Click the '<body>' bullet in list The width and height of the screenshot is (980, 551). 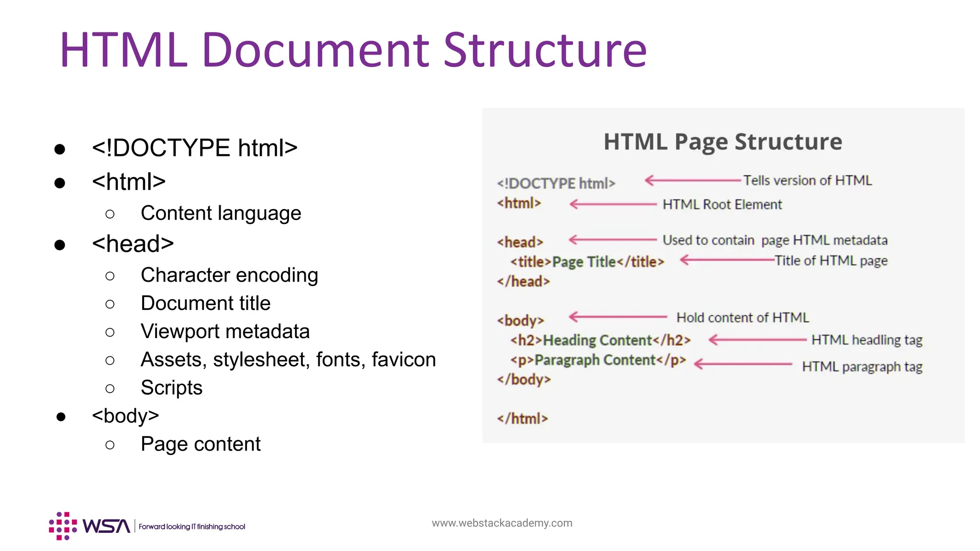(x=125, y=416)
